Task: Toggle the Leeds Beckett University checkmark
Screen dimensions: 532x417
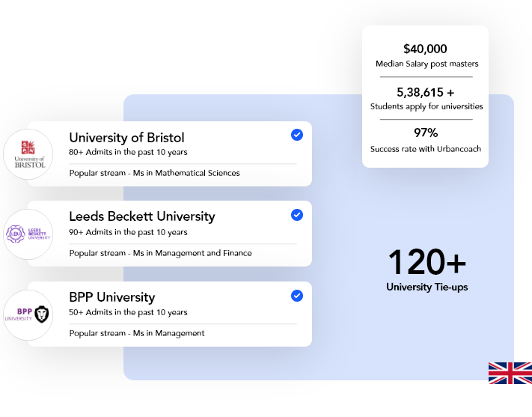Action: click(297, 215)
